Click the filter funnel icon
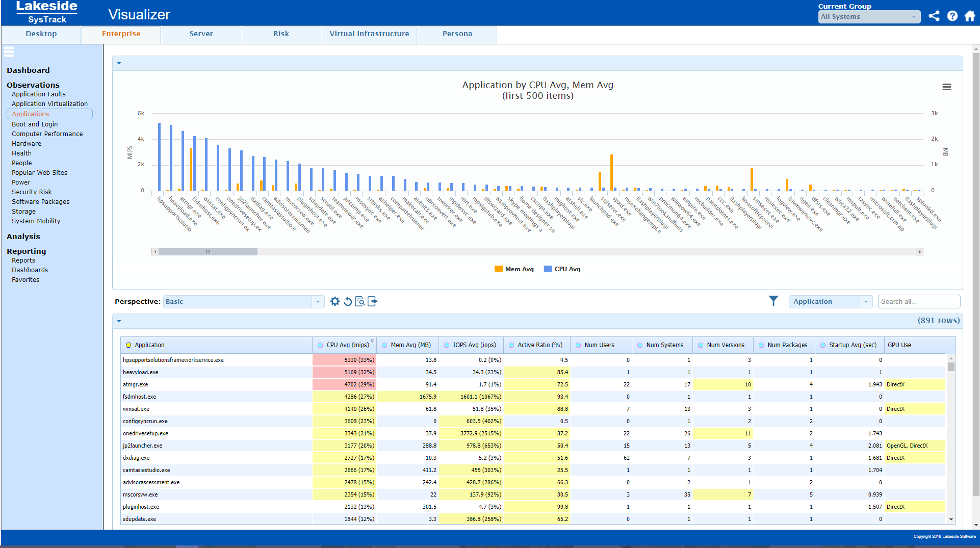Screen dimensions: 980x548 point(773,301)
